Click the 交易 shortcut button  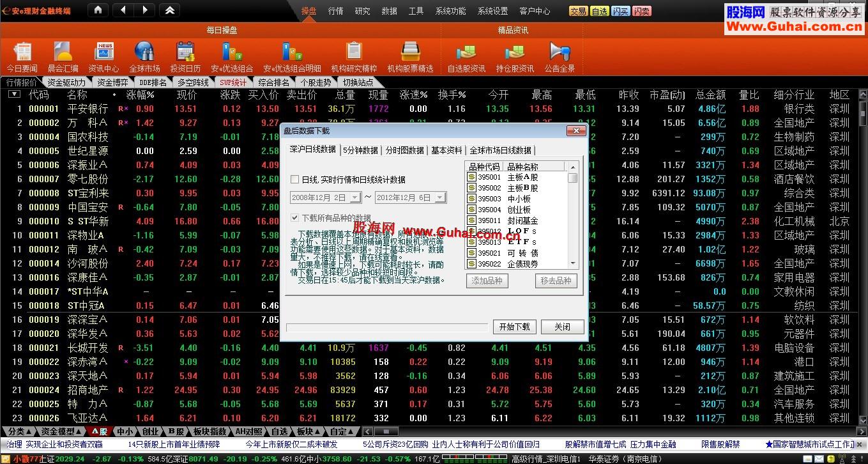pyautogui.click(x=578, y=12)
